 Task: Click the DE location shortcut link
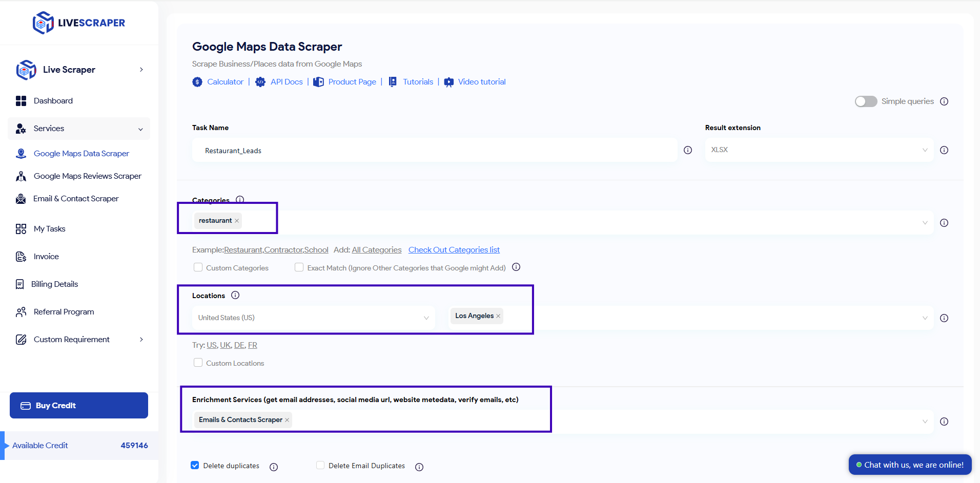239,345
